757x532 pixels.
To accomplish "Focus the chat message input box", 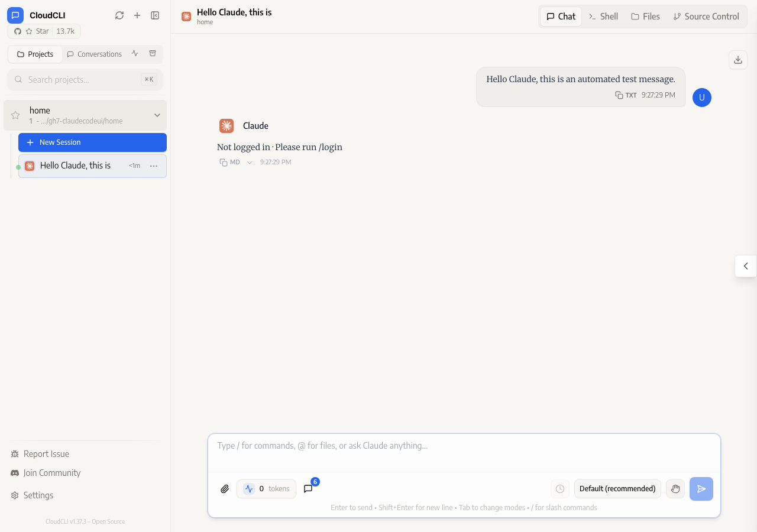I will click(x=464, y=452).
